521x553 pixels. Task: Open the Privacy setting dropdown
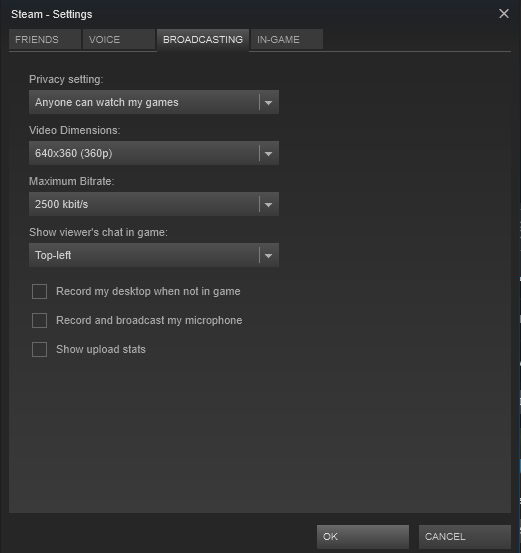[154, 102]
